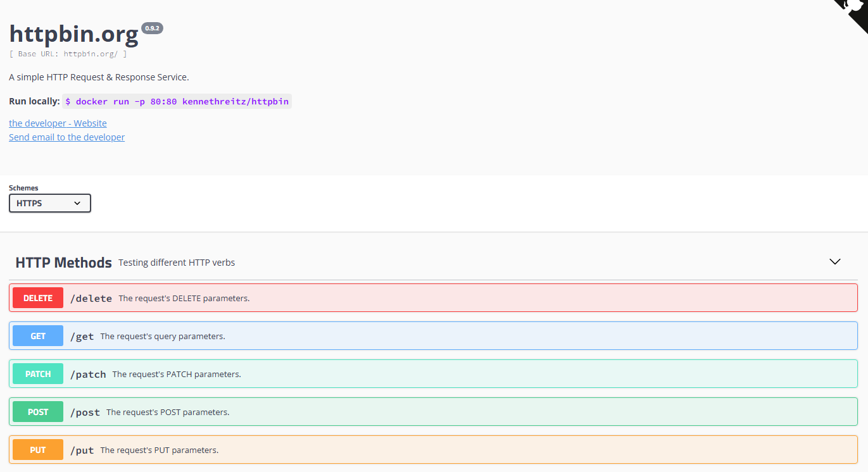This screenshot has width=868, height=472.
Task: Expand the PUT /put operation
Action: click(433, 450)
